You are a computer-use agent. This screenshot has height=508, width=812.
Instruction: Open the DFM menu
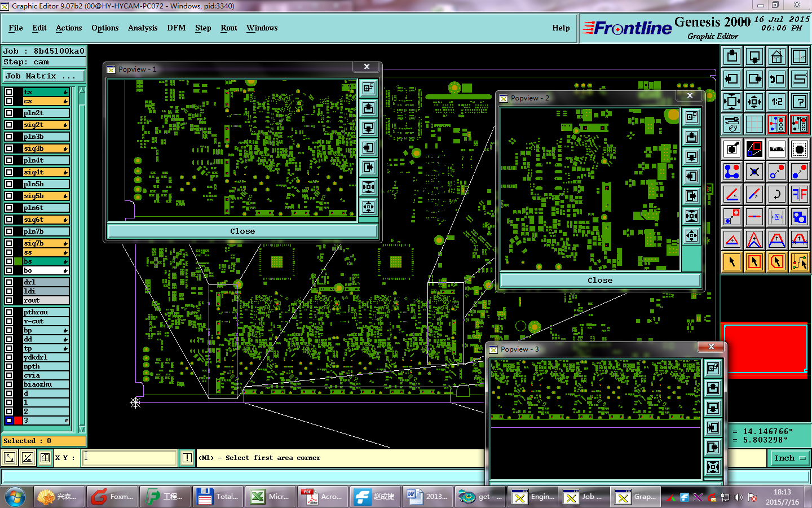[x=176, y=28]
